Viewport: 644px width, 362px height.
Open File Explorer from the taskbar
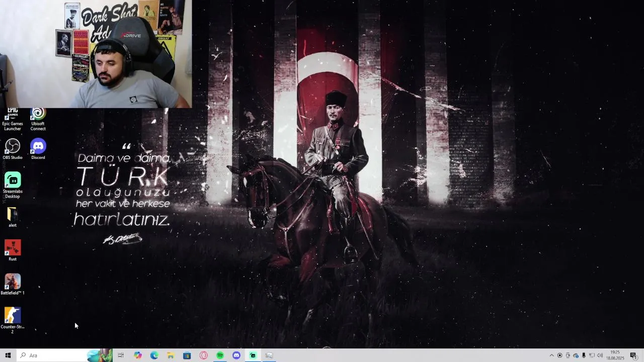171,355
